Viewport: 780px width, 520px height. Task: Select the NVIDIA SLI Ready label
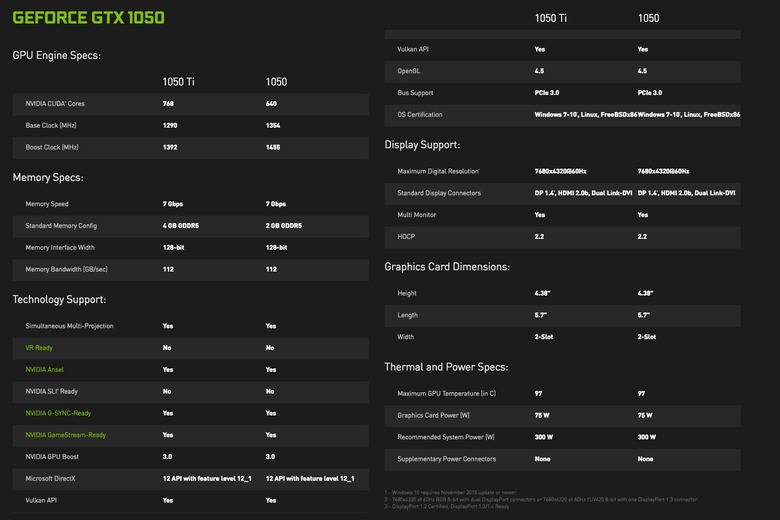(52, 392)
